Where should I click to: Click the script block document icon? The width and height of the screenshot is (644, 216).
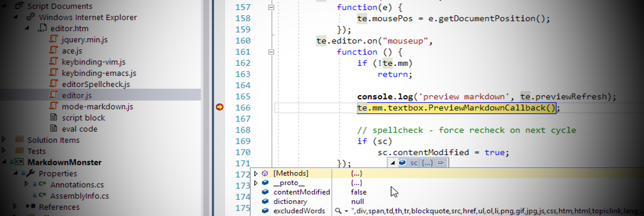tap(54, 117)
